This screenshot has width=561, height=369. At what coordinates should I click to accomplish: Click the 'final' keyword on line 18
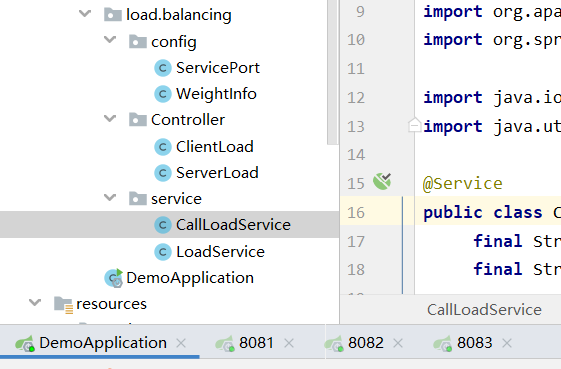point(497,269)
